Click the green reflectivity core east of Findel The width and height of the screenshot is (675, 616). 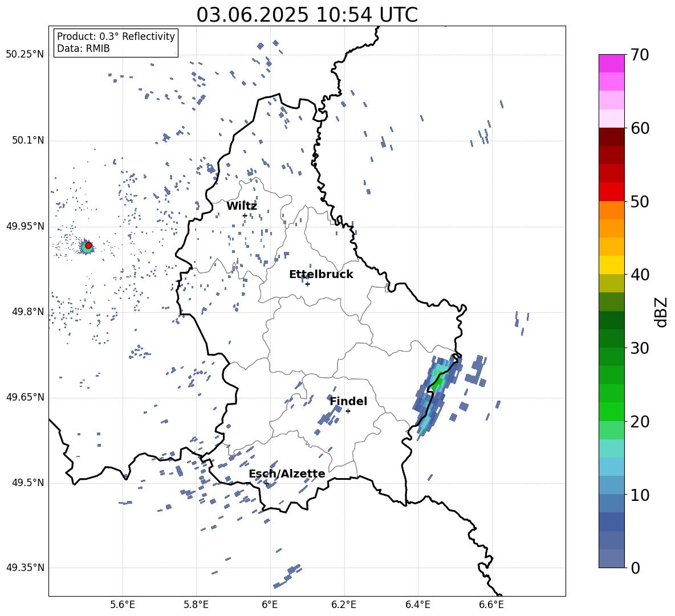coord(438,382)
